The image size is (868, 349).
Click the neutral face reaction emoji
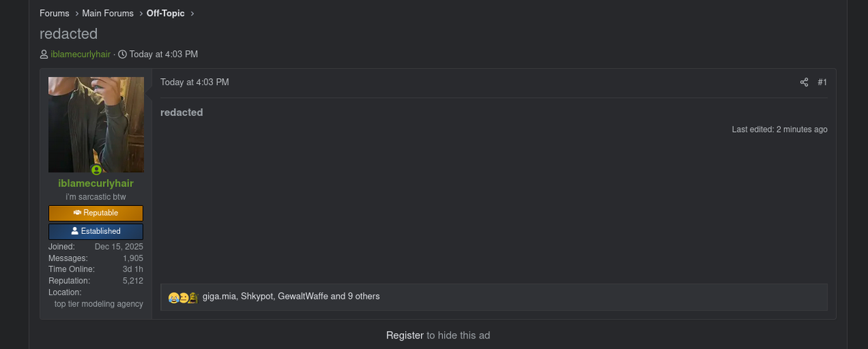click(x=184, y=297)
